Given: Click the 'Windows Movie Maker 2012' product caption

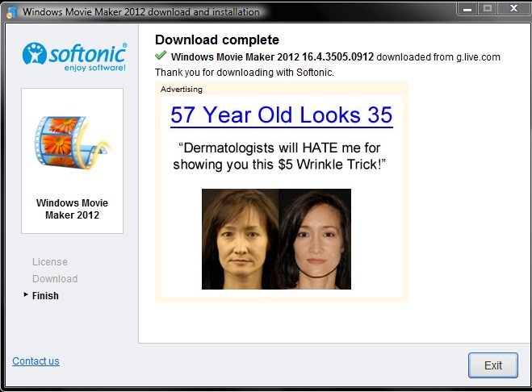Looking at the screenshot, I should pos(72,209).
